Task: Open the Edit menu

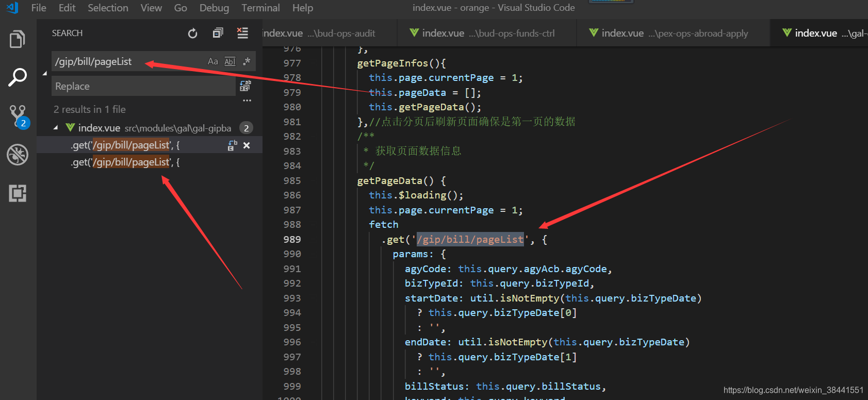Action: [67, 8]
